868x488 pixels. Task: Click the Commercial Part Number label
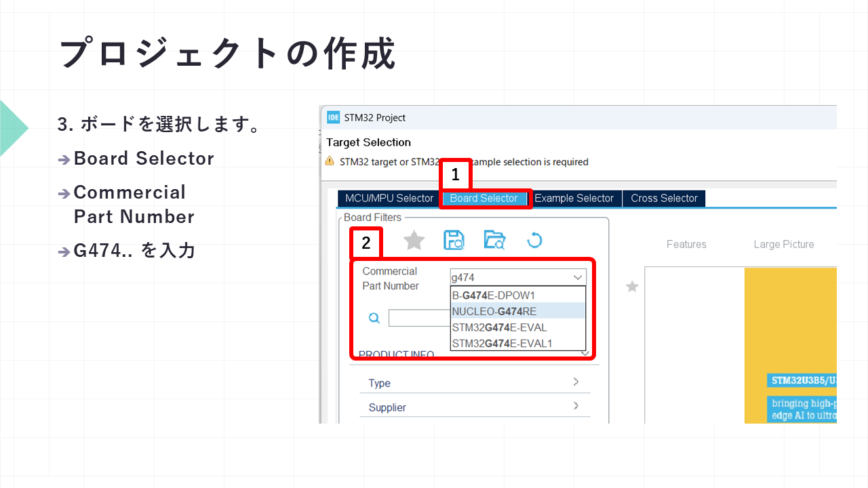pyautogui.click(x=390, y=279)
